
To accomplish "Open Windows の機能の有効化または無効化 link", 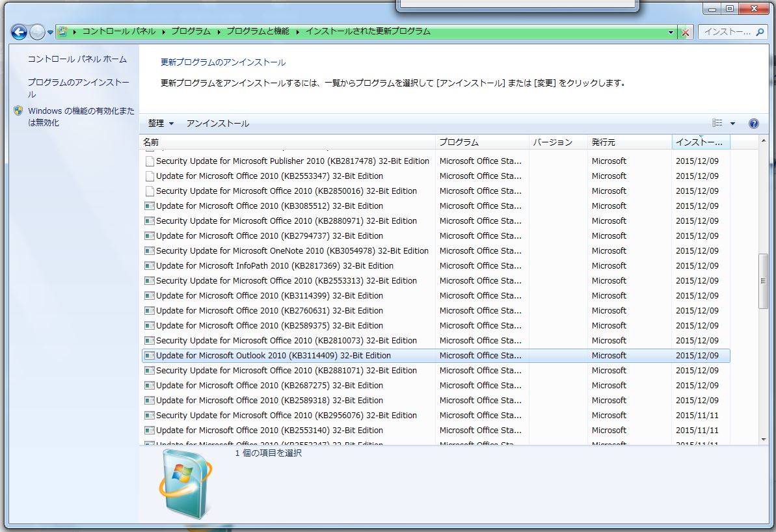I will click(81, 116).
